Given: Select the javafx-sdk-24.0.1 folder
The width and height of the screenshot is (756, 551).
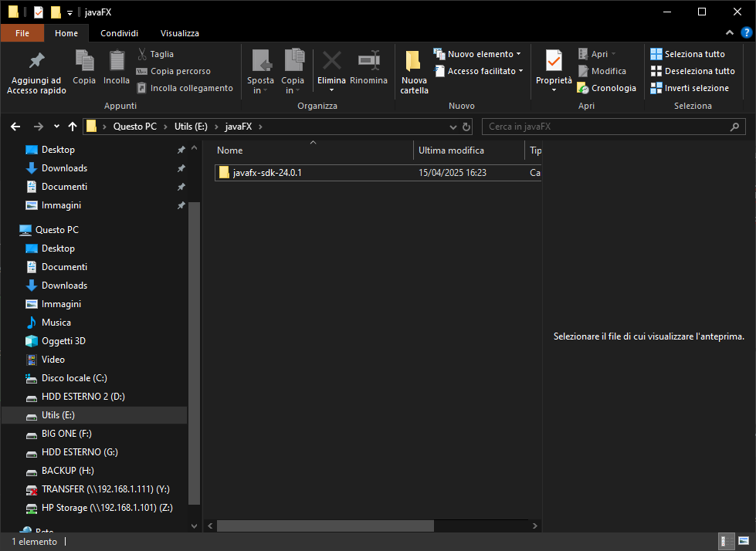Looking at the screenshot, I should [x=378, y=173].
